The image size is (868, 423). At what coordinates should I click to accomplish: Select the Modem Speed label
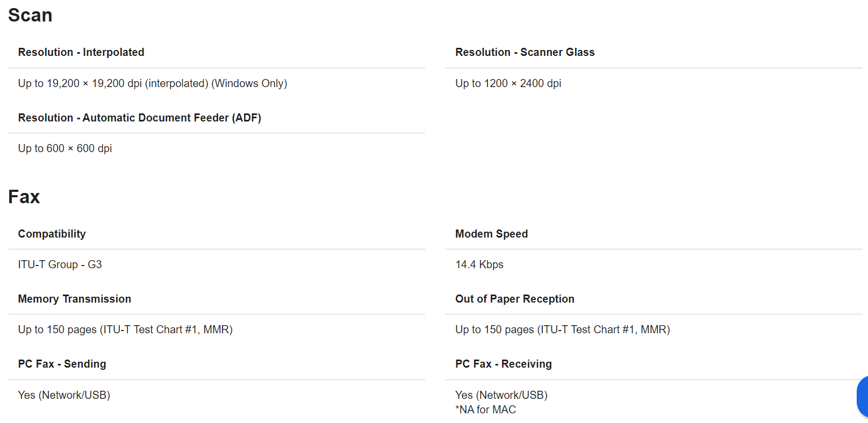pos(491,234)
